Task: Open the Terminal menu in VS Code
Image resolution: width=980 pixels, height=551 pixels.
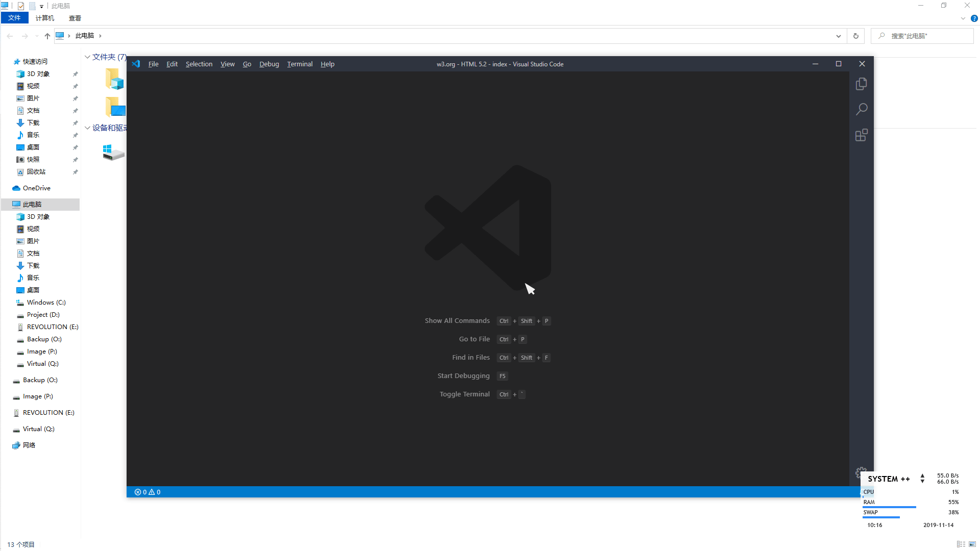Action: [x=300, y=64]
